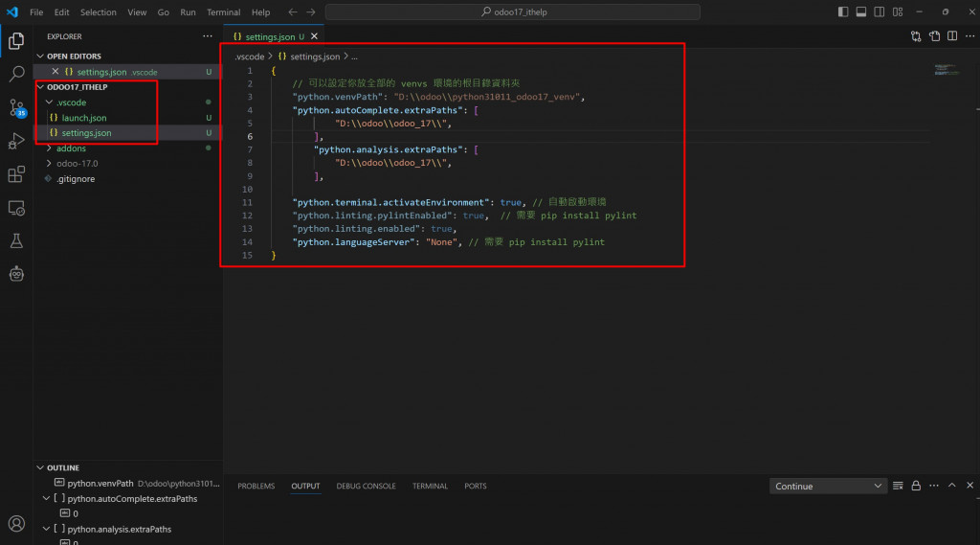
Task: Open the File menu
Action: click(36, 11)
